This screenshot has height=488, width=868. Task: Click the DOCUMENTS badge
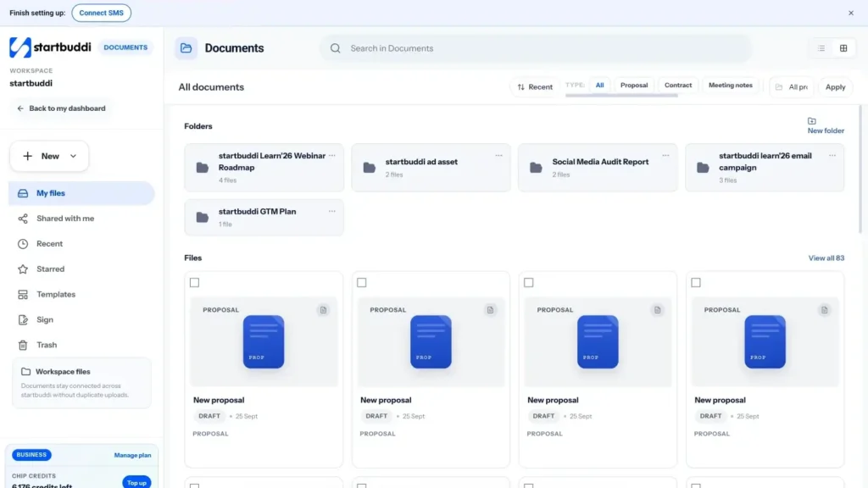(125, 47)
